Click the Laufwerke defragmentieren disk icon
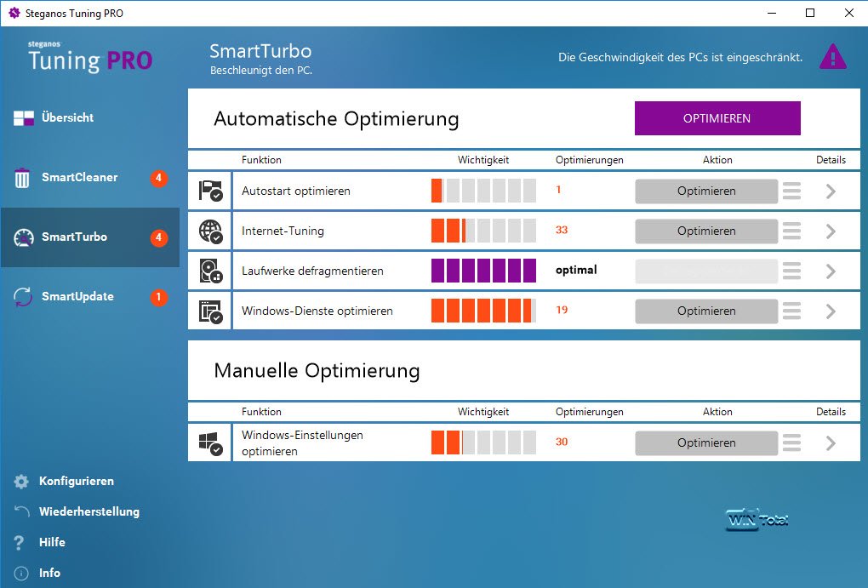This screenshot has height=588, width=868. [x=210, y=271]
